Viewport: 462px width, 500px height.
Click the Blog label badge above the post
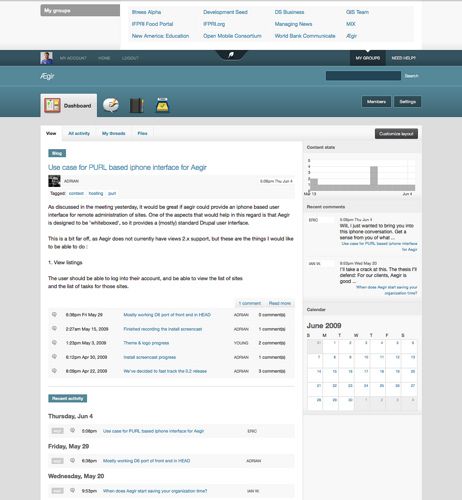(x=57, y=153)
